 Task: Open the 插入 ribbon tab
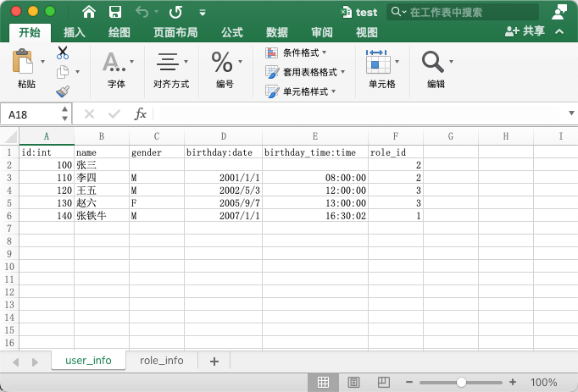(x=75, y=32)
